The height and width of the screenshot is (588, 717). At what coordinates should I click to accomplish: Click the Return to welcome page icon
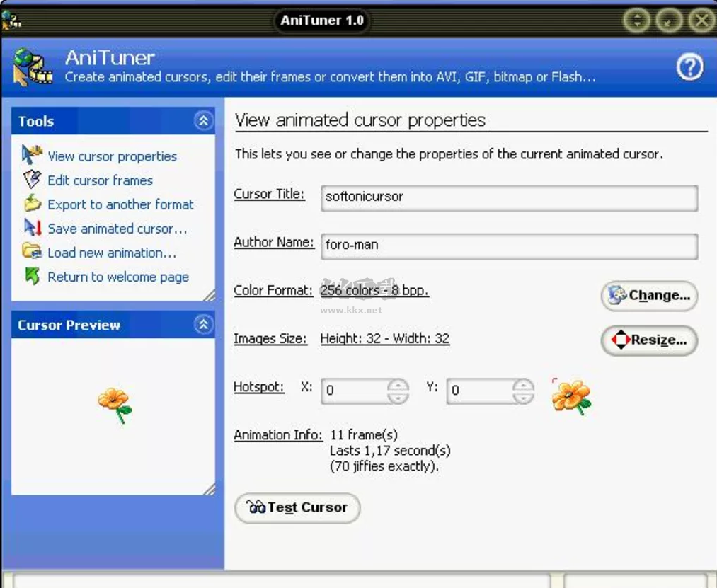coord(32,276)
